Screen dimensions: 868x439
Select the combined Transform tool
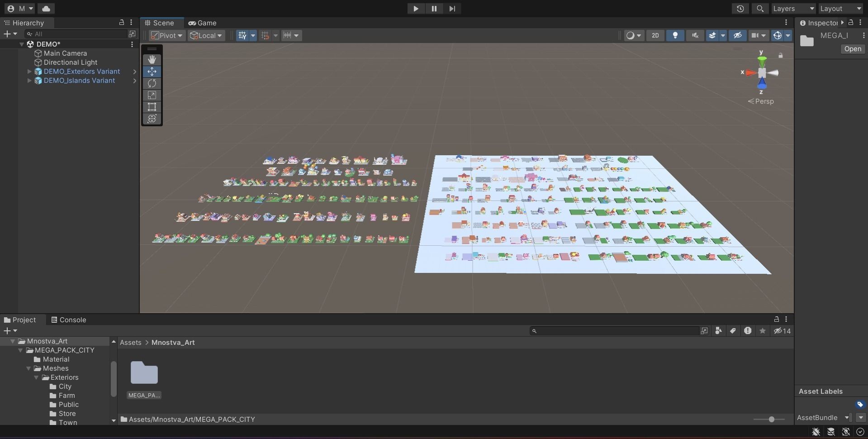[152, 119]
